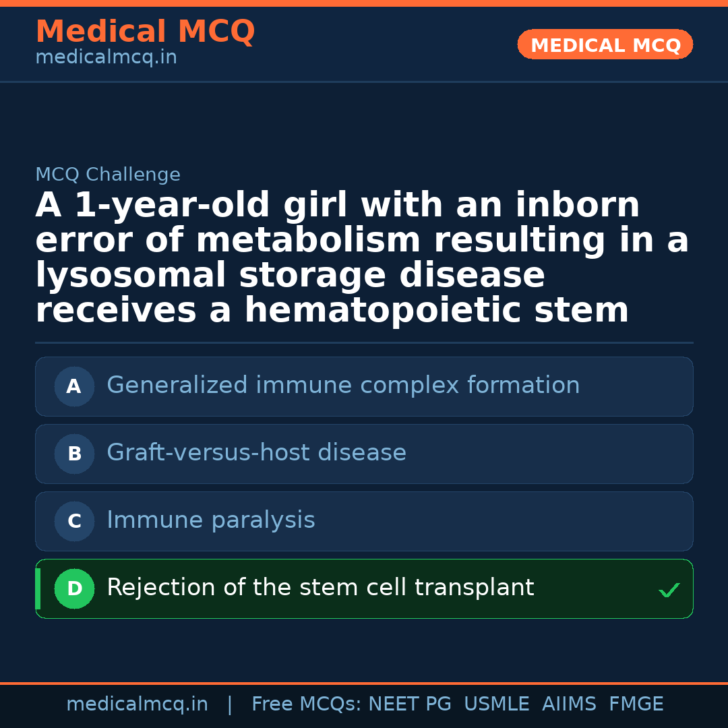728x728 pixels.
Task: Click medicalmcq.in in the footer
Action: point(137,704)
